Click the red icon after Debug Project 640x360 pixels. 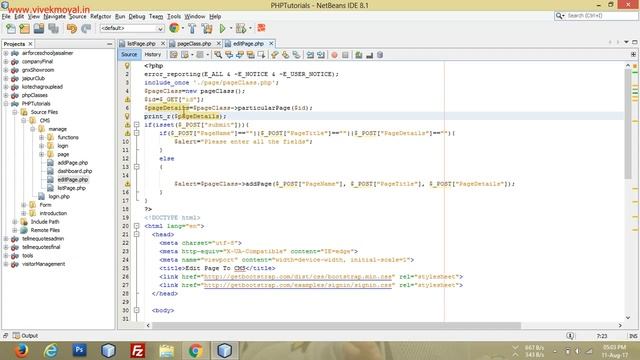pyautogui.click(x=261, y=28)
